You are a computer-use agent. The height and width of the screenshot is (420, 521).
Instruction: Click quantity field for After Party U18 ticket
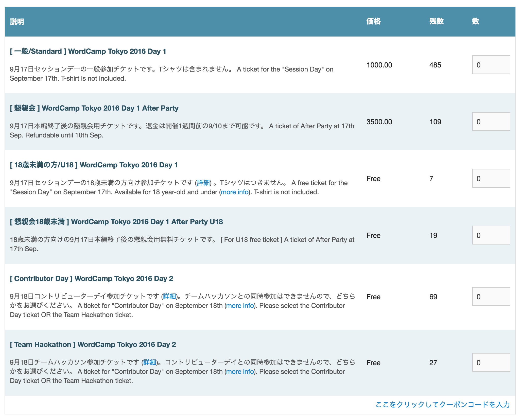(x=491, y=235)
